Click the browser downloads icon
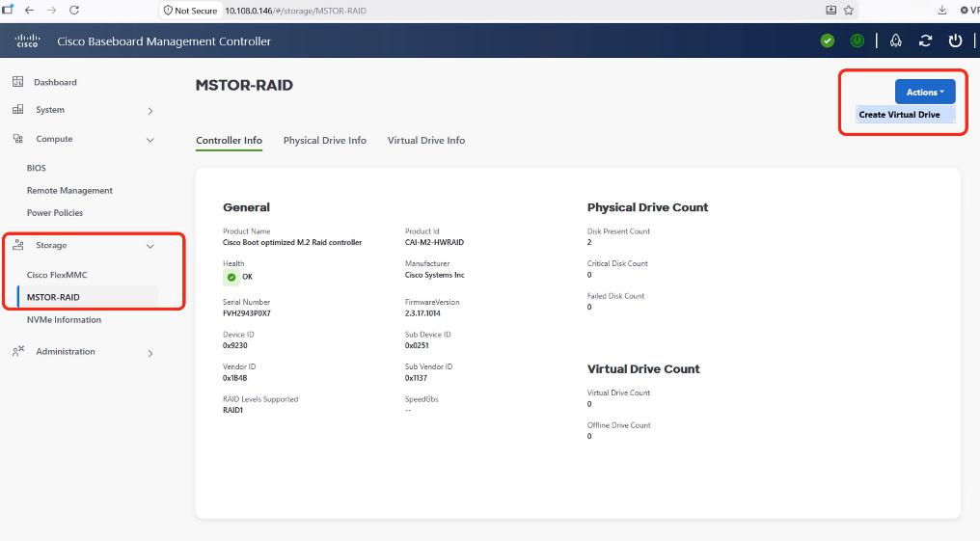The image size is (980, 541). click(x=941, y=10)
